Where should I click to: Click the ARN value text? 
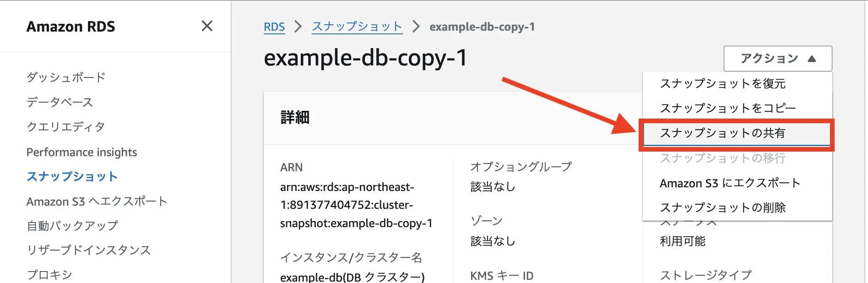pyautogui.click(x=356, y=205)
